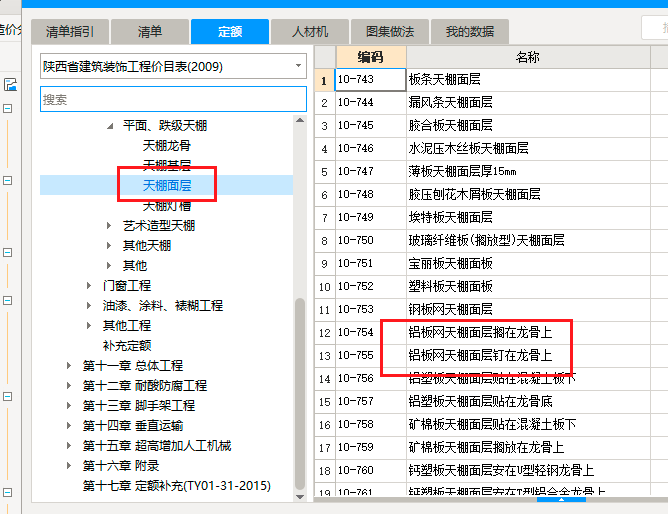Expand 第十五章 超高增加人工机械
Screen dimensions: 668x514
[69, 445]
